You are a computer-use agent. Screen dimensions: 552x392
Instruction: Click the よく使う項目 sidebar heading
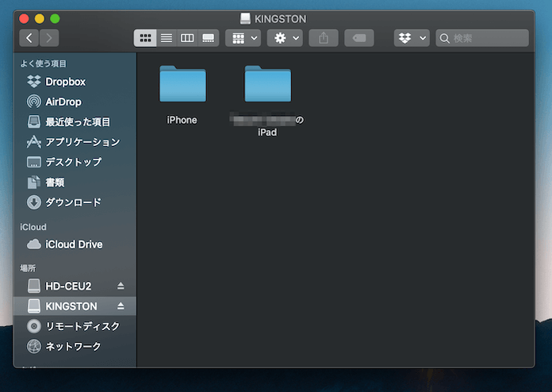pos(44,63)
